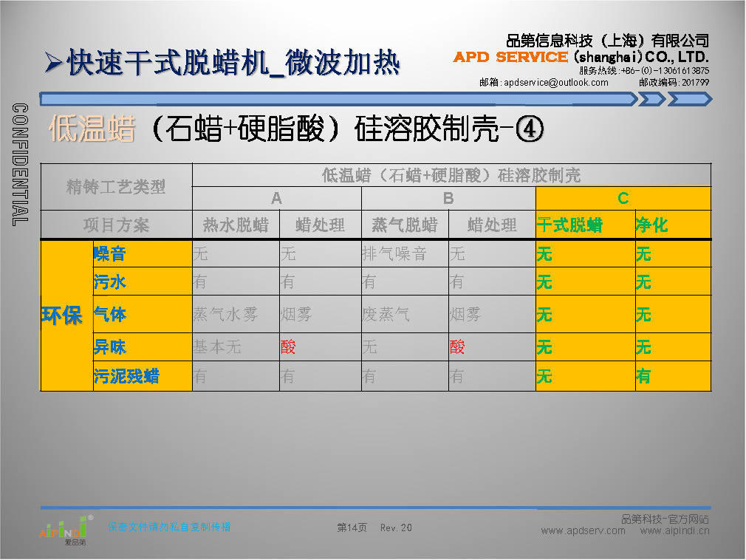Select the 噪音 row label
746x560 pixels.
pos(143,253)
